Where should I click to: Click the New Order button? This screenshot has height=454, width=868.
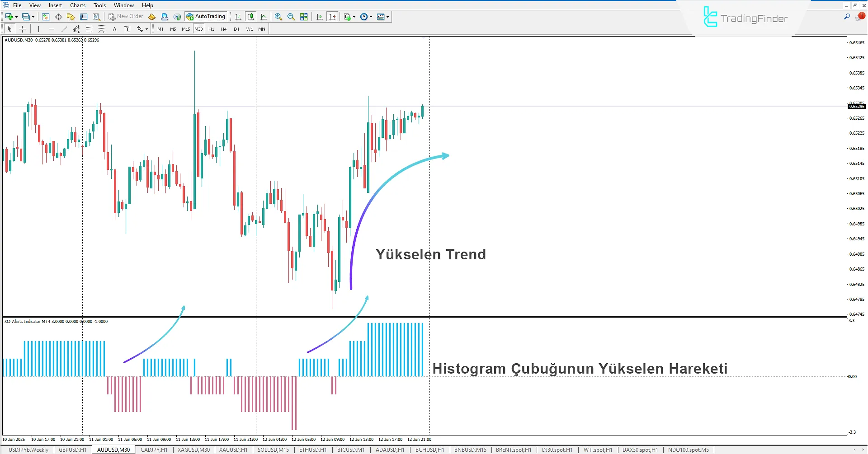pos(126,16)
